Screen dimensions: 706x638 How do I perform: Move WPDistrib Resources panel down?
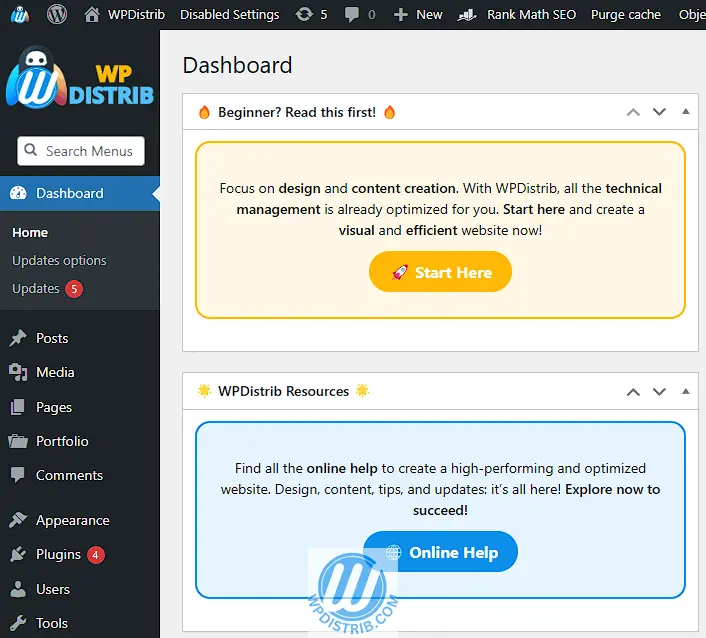(659, 392)
